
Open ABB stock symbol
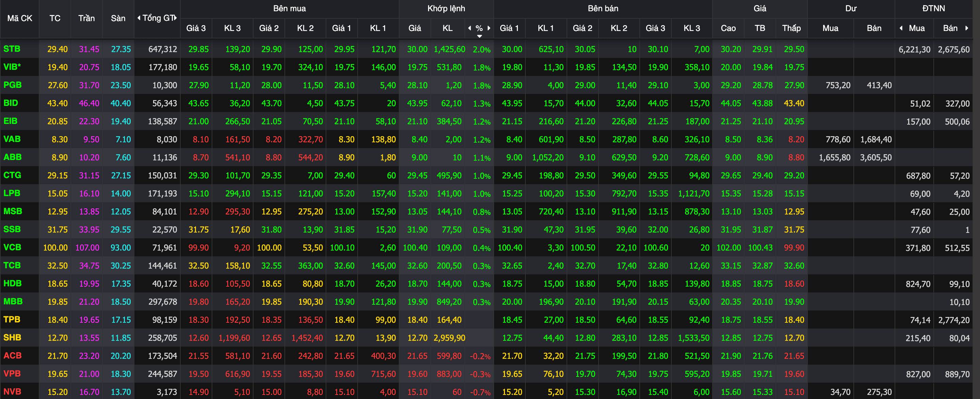tap(13, 157)
